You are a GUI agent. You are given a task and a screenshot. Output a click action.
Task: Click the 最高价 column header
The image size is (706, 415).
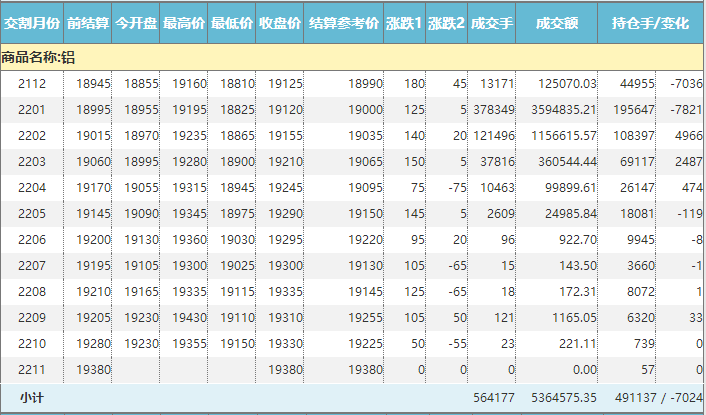click(184, 22)
